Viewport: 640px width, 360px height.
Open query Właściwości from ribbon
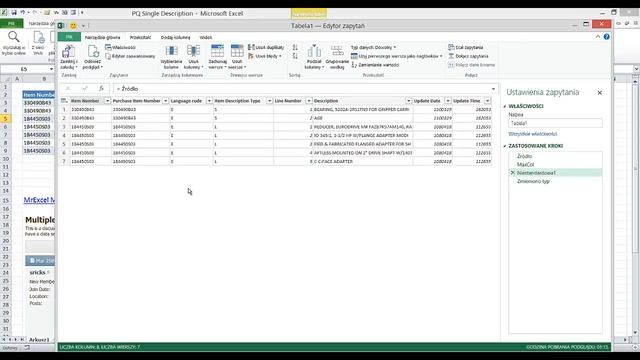click(x=120, y=47)
